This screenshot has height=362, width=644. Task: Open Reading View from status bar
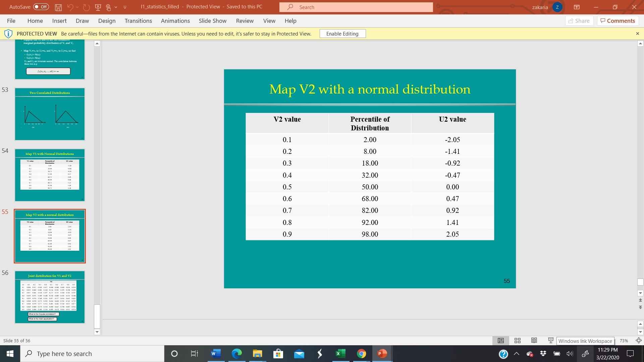point(534,341)
